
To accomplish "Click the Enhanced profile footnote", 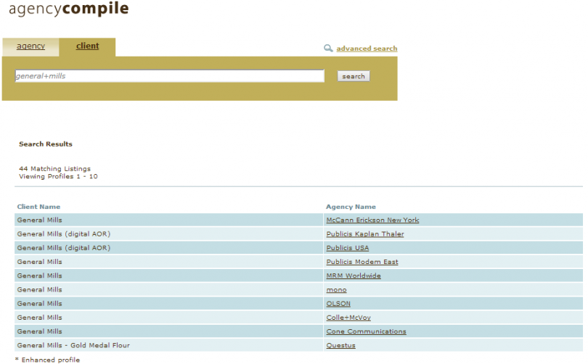I will (47, 360).
